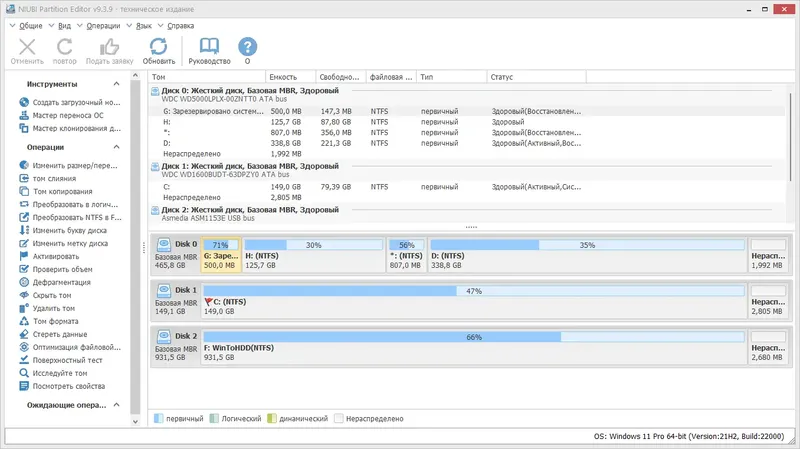Open the Язык menu

pos(143,26)
